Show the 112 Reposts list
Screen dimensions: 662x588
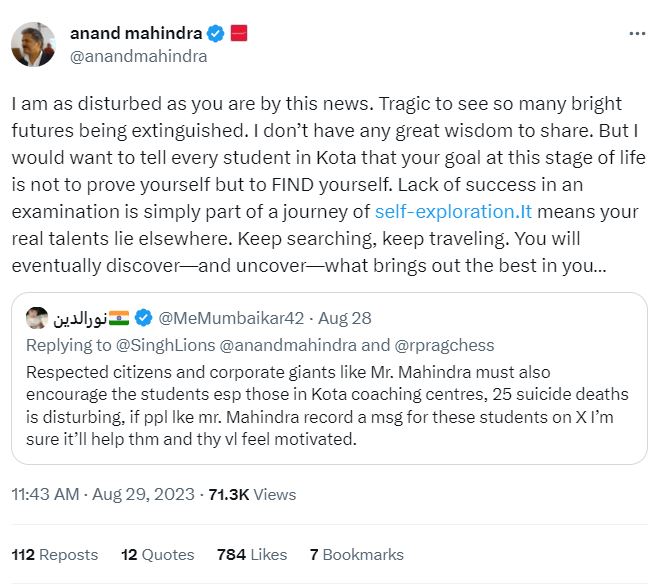55,554
